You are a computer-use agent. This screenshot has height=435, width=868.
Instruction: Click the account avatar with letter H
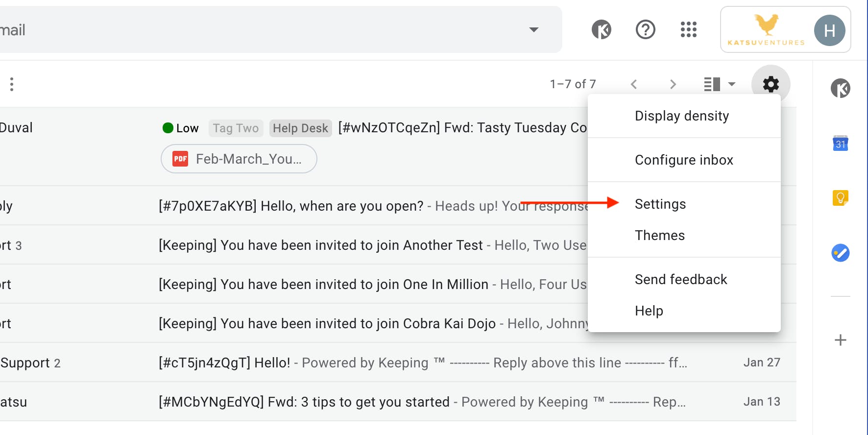click(829, 30)
